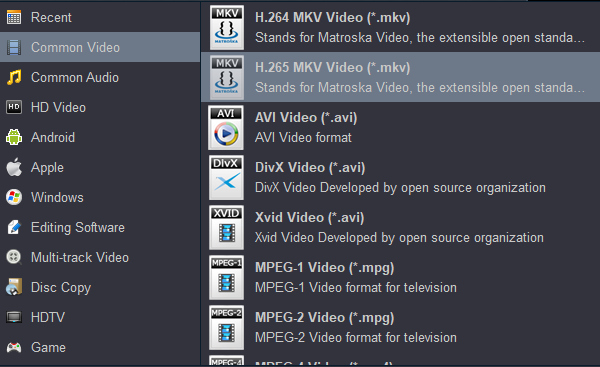
Task: Click the partially visible MPEG-4 entry
Action: point(400,360)
